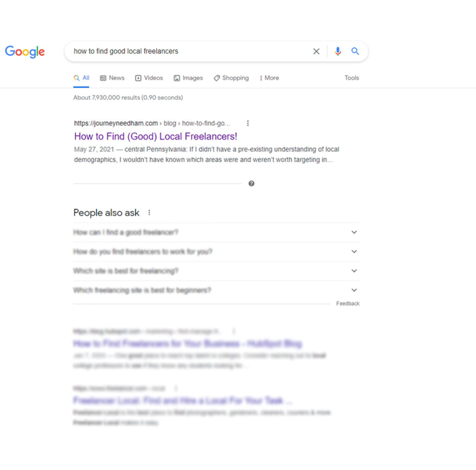This screenshot has width=476, height=470.
Task: Open the More search filters menu
Action: coord(270,78)
